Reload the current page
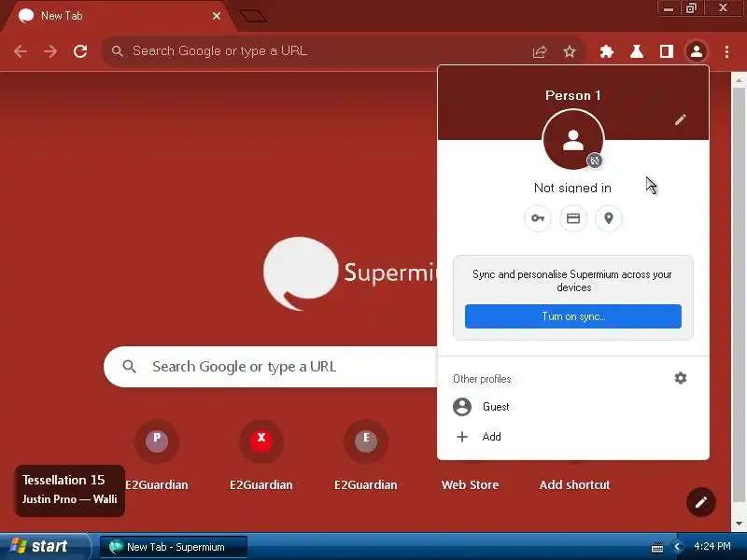The width and height of the screenshot is (747, 560). 80,51
